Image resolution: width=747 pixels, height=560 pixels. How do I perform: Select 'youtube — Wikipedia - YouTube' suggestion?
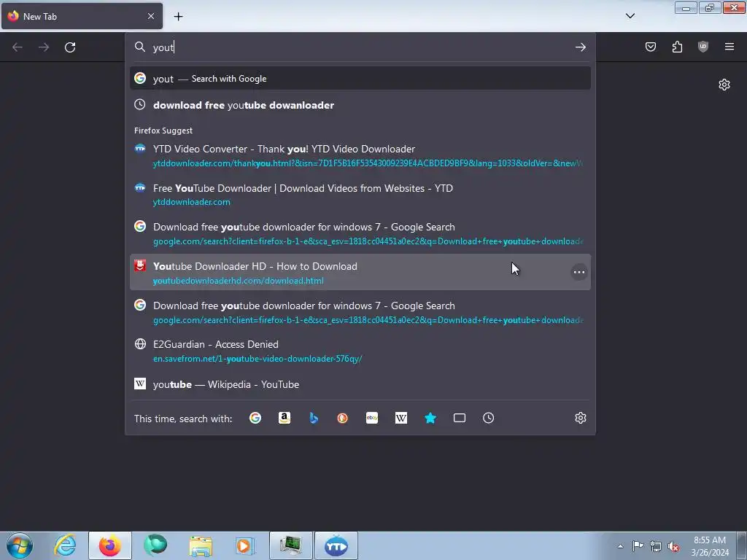point(360,384)
